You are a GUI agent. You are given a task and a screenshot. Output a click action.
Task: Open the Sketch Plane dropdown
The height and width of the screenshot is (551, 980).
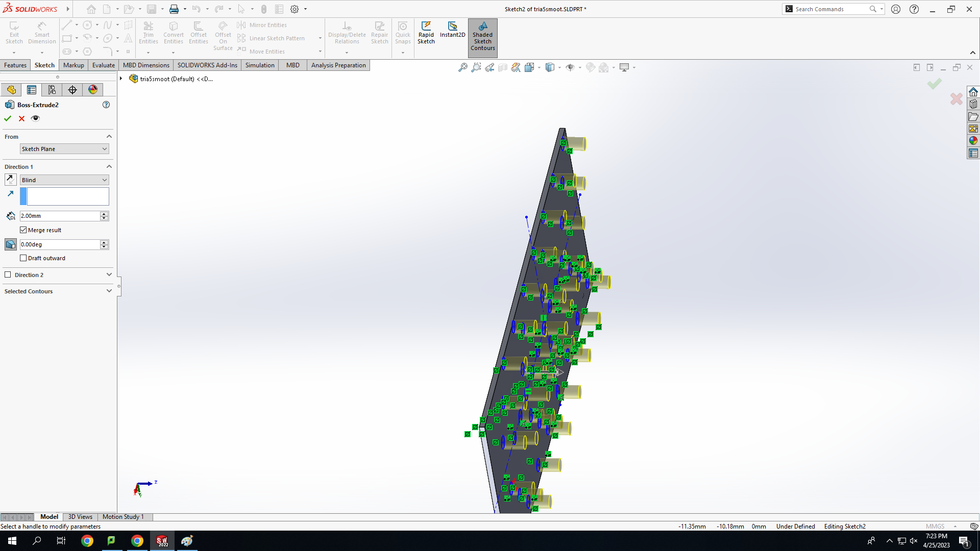64,149
